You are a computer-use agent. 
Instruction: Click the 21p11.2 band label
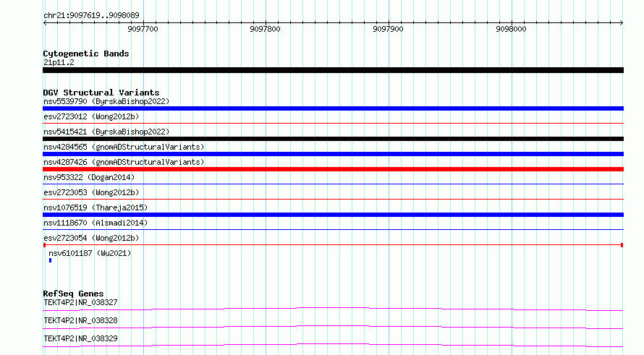pyautogui.click(x=59, y=62)
